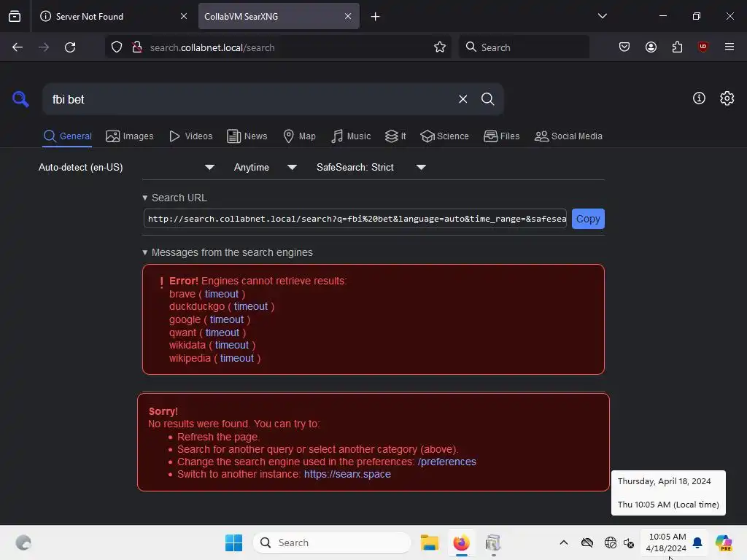Open muted volume tray icon
The width and height of the screenshot is (747, 560).
(x=629, y=542)
